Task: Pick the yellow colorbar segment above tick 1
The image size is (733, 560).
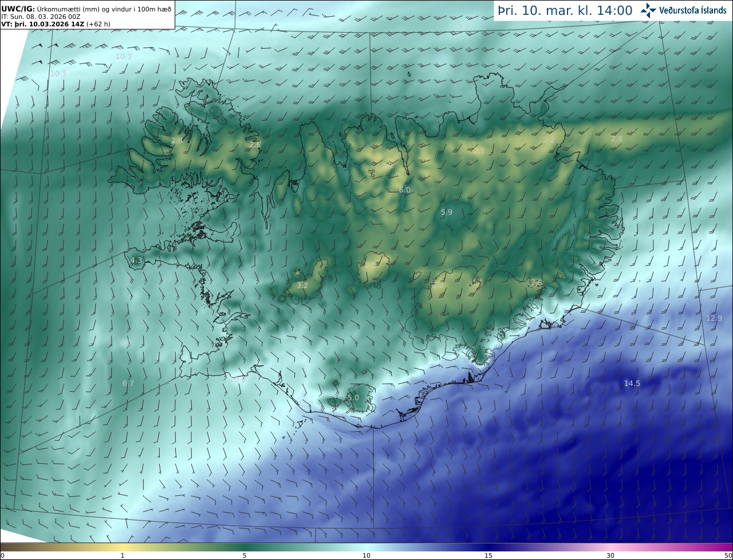Action: pos(123,547)
